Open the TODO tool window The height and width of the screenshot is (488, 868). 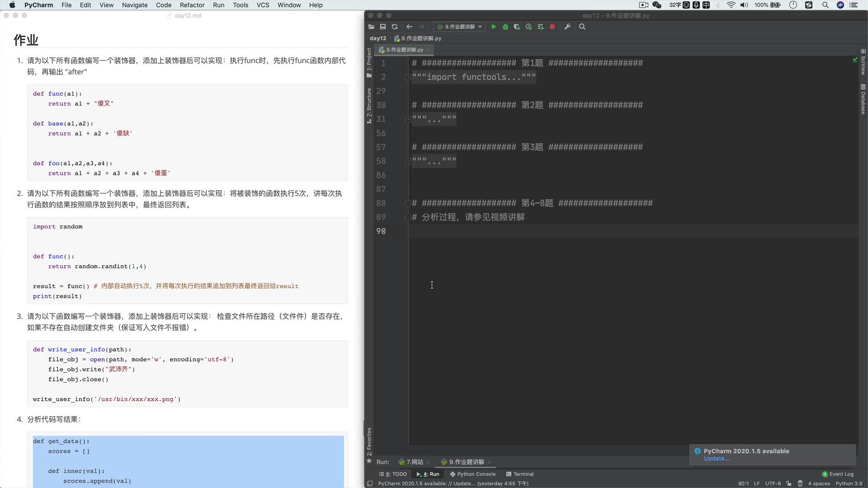393,474
